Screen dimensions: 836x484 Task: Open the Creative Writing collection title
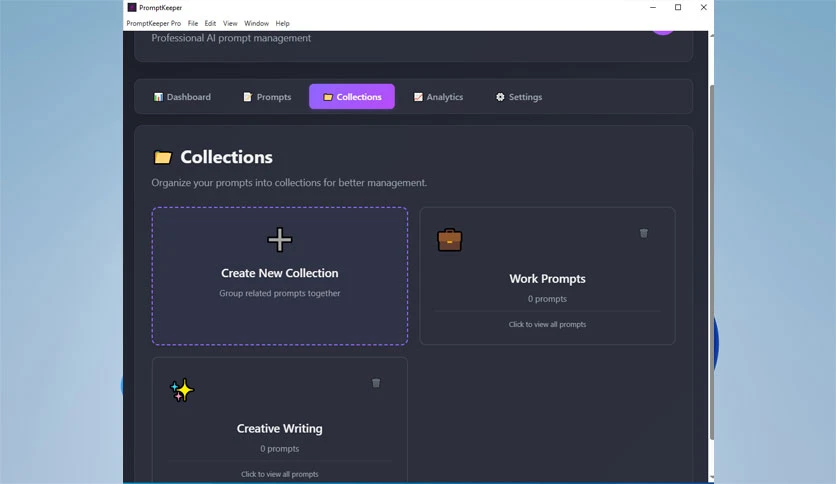(x=279, y=429)
